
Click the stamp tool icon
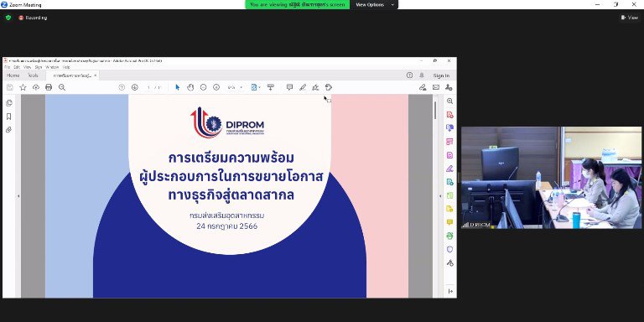[x=329, y=87]
